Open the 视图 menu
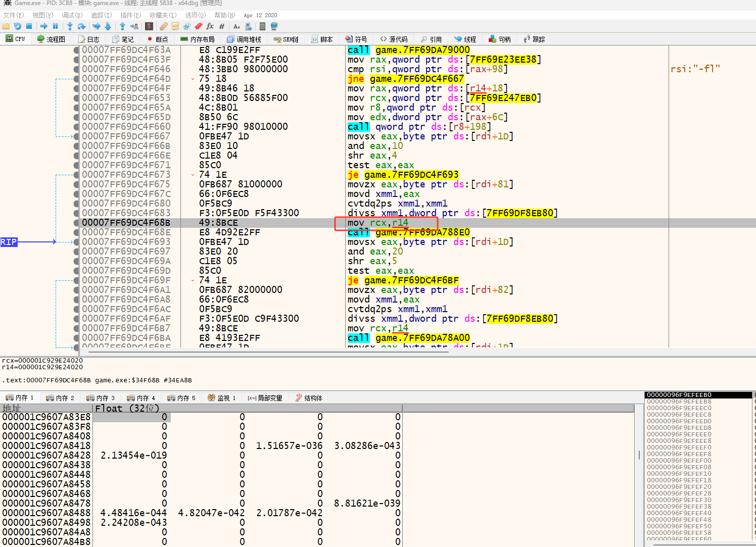 pyautogui.click(x=43, y=15)
